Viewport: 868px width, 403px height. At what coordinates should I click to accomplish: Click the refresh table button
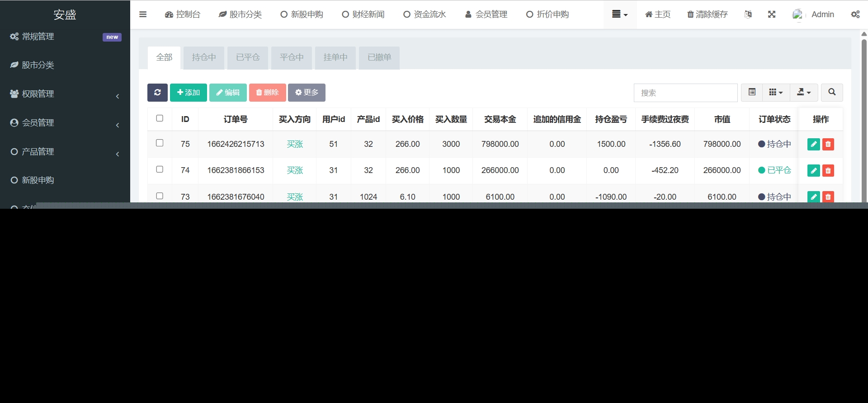tap(157, 93)
